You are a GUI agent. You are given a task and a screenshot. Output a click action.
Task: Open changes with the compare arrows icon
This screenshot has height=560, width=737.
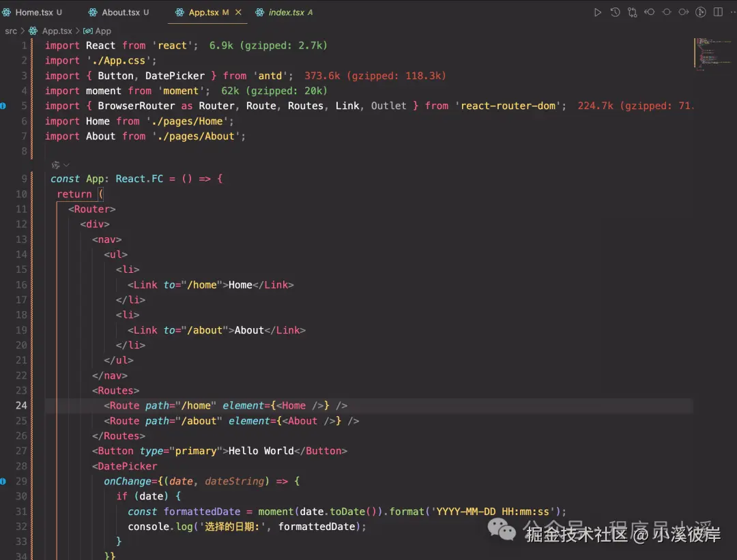632,12
